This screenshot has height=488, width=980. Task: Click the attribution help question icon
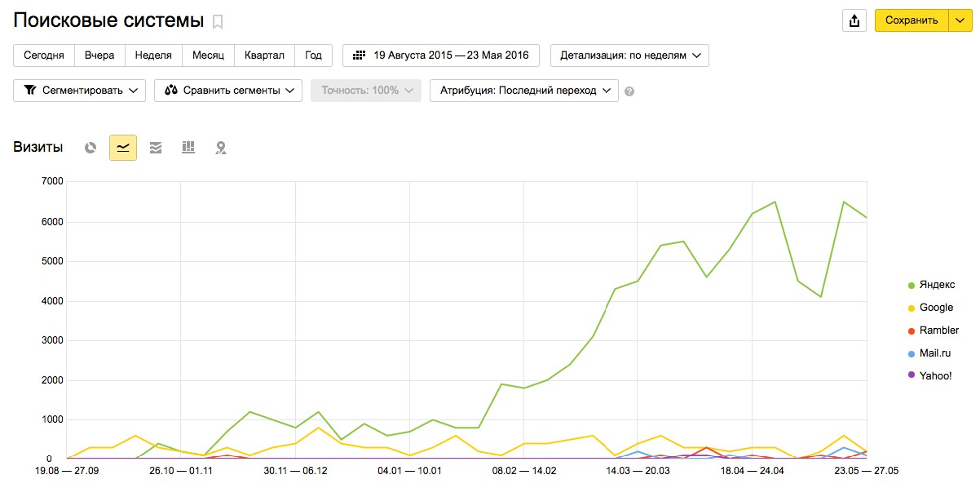(x=629, y=91)
